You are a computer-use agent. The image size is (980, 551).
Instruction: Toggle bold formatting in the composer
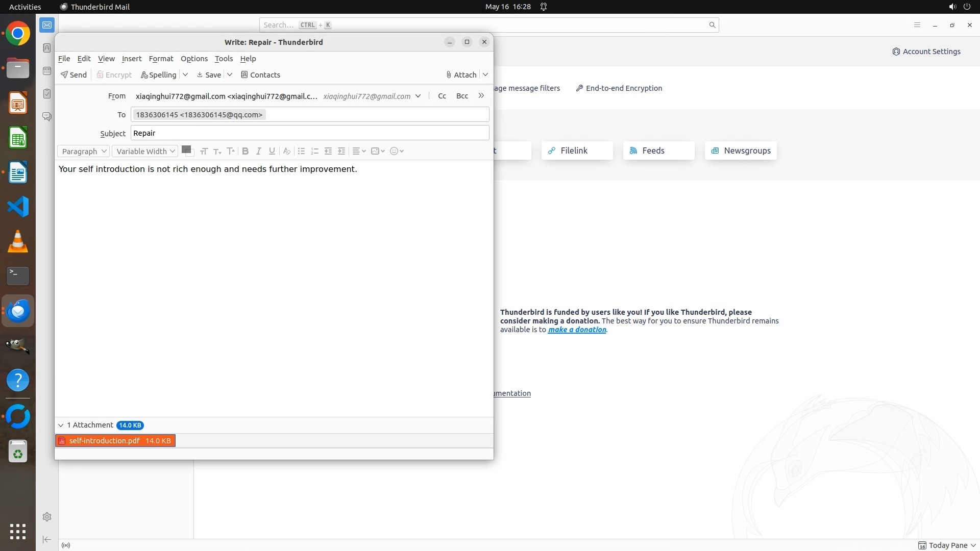point(245,151)
